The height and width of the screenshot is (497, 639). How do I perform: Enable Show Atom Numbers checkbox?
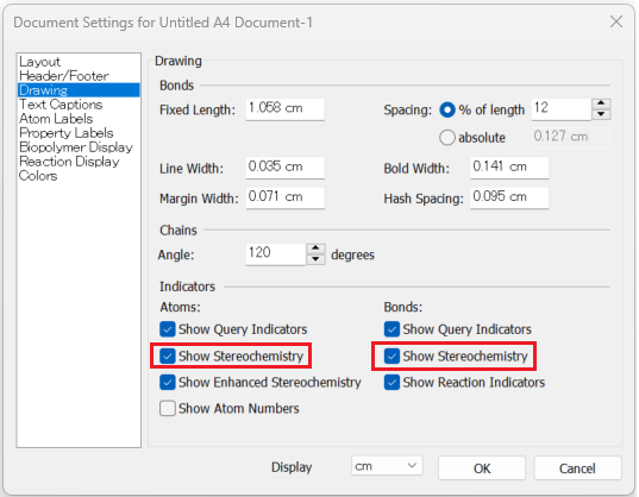[168, 408]
